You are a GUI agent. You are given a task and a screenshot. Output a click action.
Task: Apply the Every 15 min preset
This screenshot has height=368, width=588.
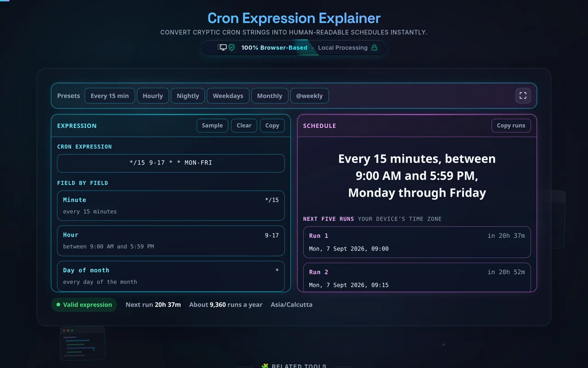tap(110, 96)
